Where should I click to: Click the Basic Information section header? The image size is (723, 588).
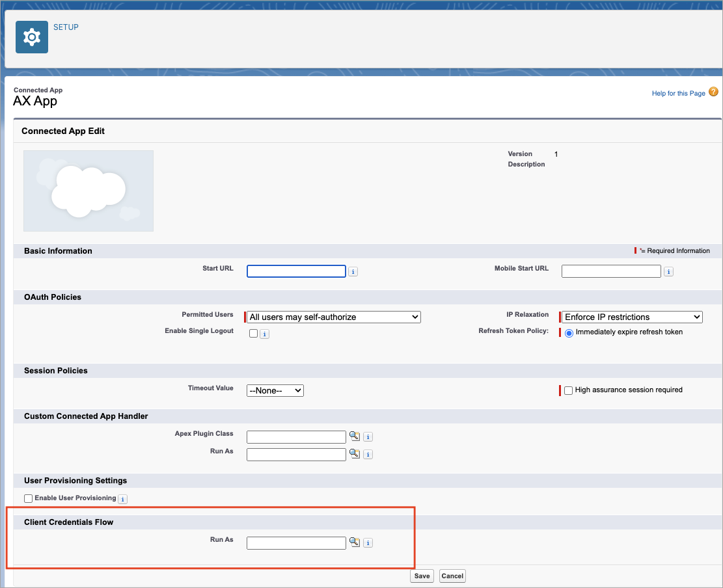pos(58,250)
